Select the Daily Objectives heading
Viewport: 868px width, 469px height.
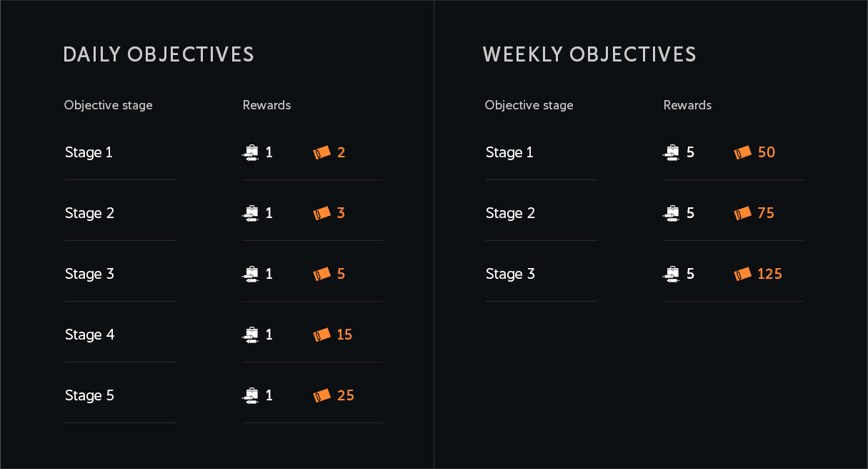coord(159,55)
